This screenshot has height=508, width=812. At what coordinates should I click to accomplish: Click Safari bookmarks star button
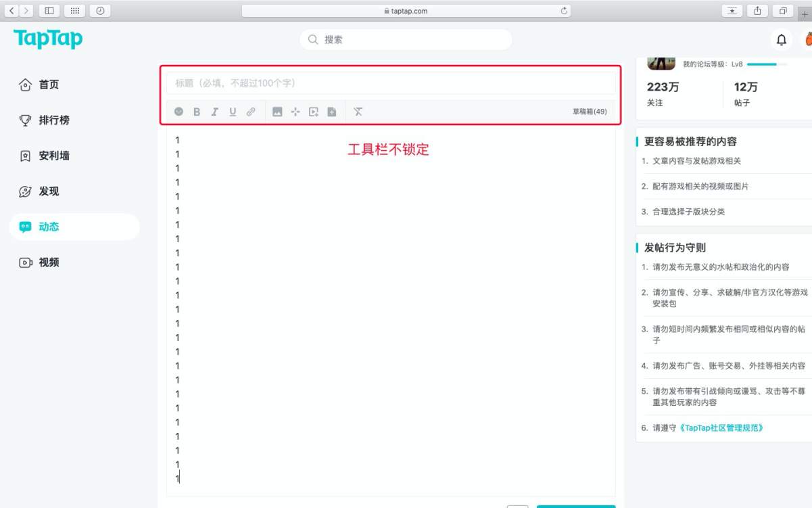click(732, 11)
